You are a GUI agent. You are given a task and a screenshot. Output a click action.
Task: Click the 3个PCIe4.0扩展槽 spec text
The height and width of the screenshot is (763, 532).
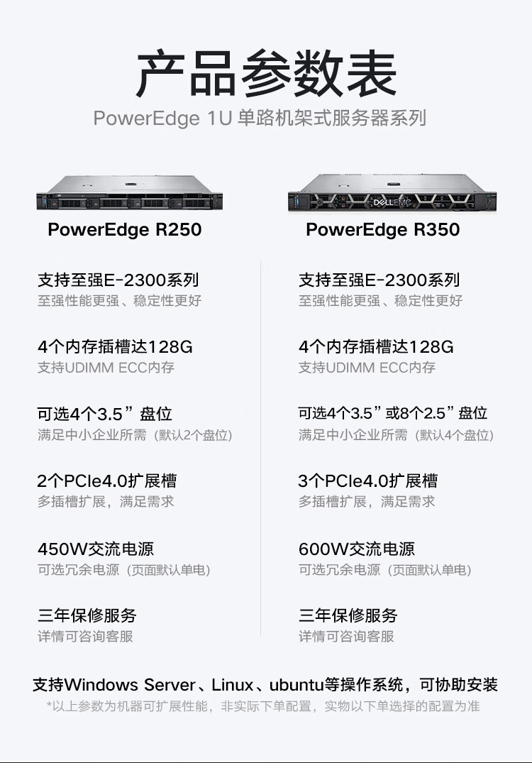(367, 481)
